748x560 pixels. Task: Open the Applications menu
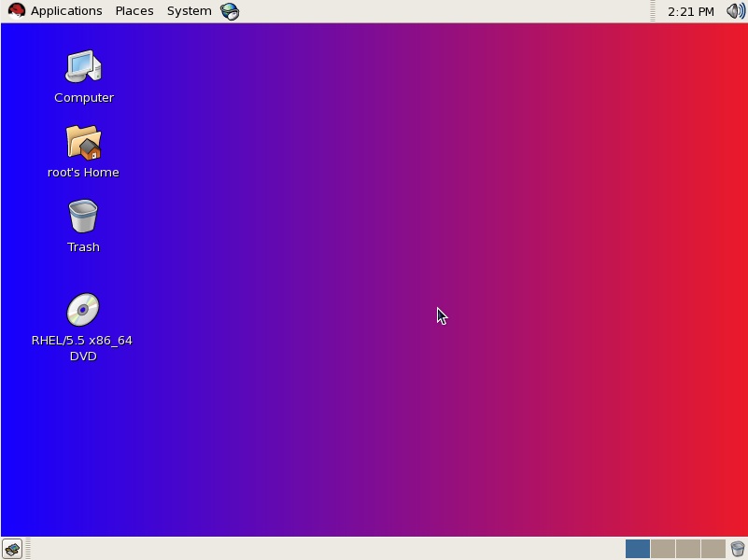point(66,10)
